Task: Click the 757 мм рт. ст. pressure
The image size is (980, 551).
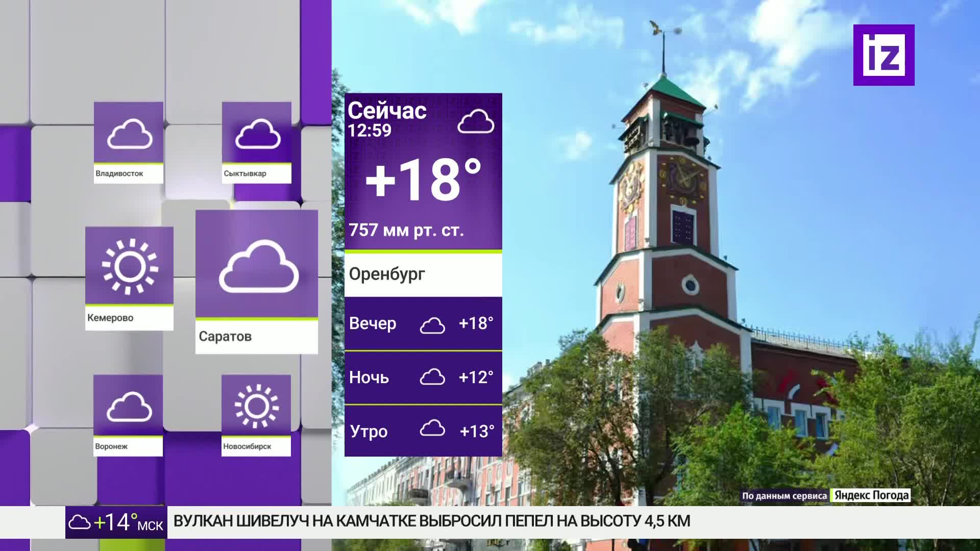Action: 406,230
